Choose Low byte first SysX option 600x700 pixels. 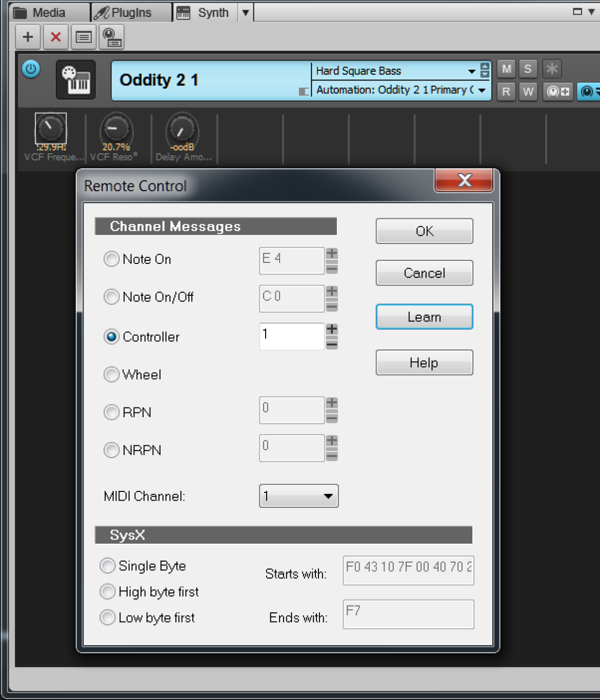click(107, 617)
